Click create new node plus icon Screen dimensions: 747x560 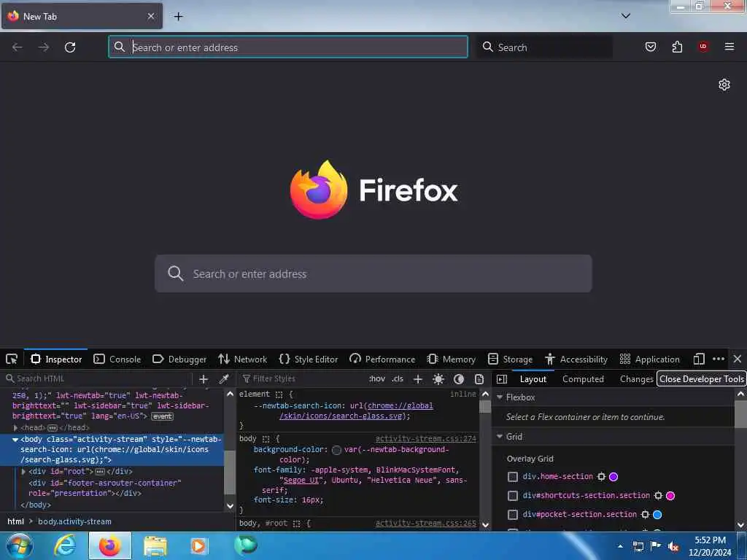click(204, 379)
